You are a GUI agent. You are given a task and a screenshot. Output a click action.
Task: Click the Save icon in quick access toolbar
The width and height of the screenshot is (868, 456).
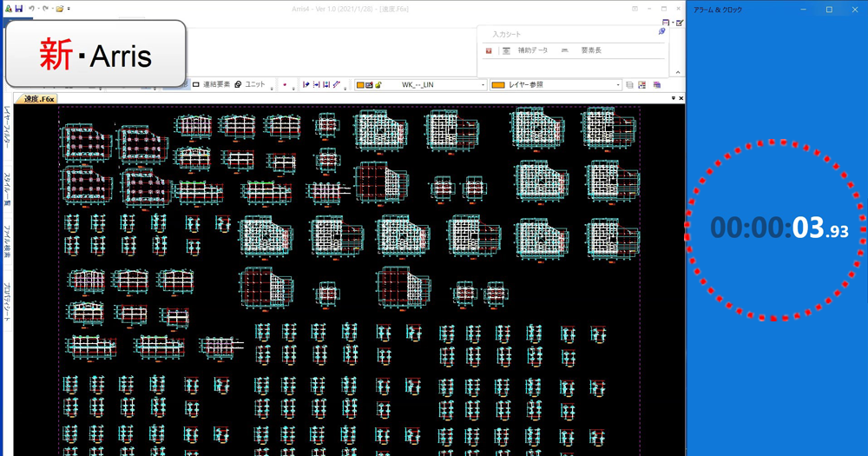point(18,9)
